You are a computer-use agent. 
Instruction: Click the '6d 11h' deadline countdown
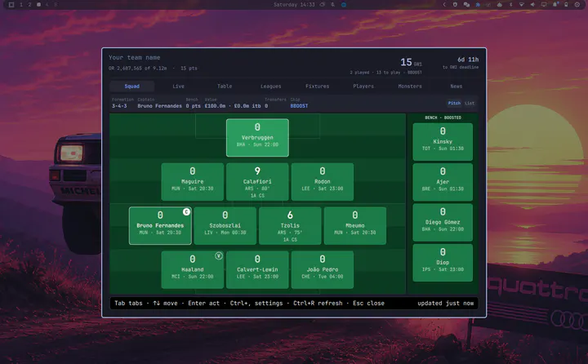point(468,60)
